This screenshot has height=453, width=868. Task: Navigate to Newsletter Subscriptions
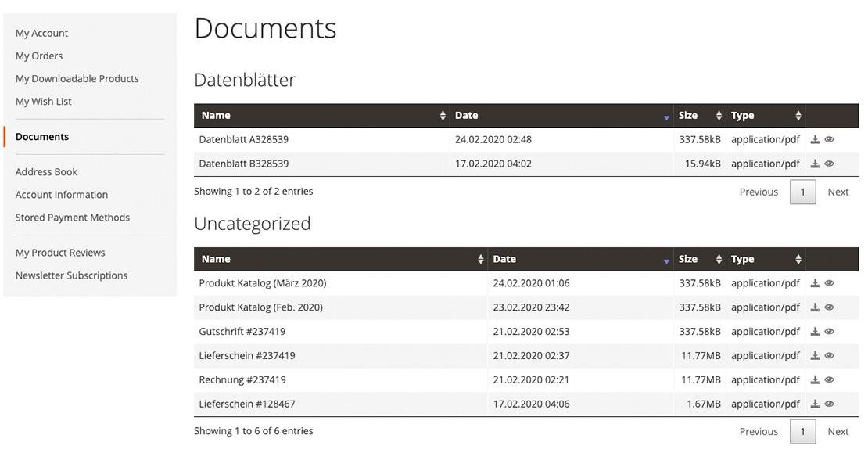(x=71, y=275)
